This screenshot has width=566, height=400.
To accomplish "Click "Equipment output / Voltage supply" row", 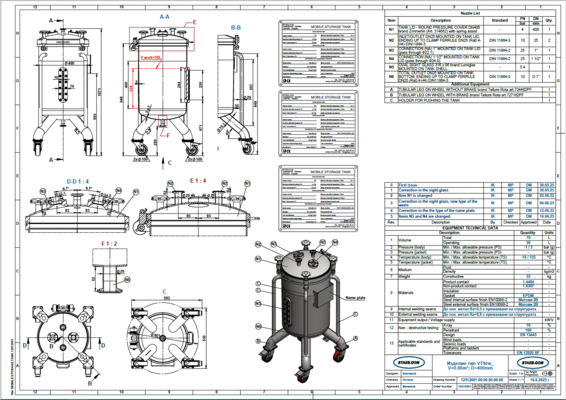I will (x=470, y=320).
